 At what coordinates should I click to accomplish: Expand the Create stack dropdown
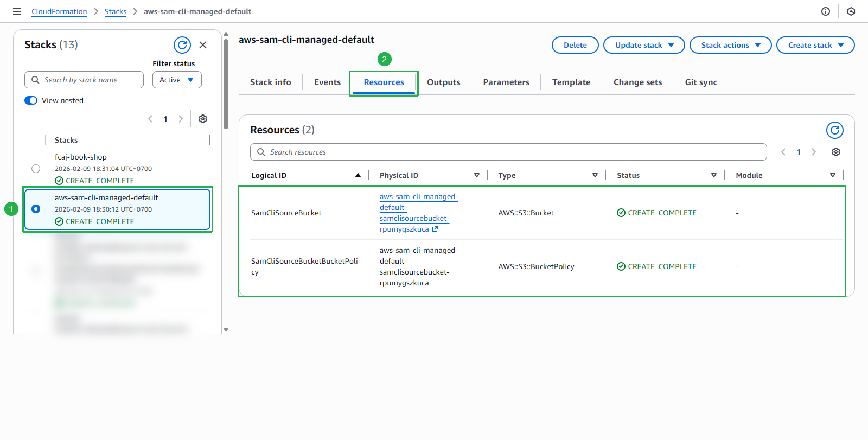click(815, 45)
